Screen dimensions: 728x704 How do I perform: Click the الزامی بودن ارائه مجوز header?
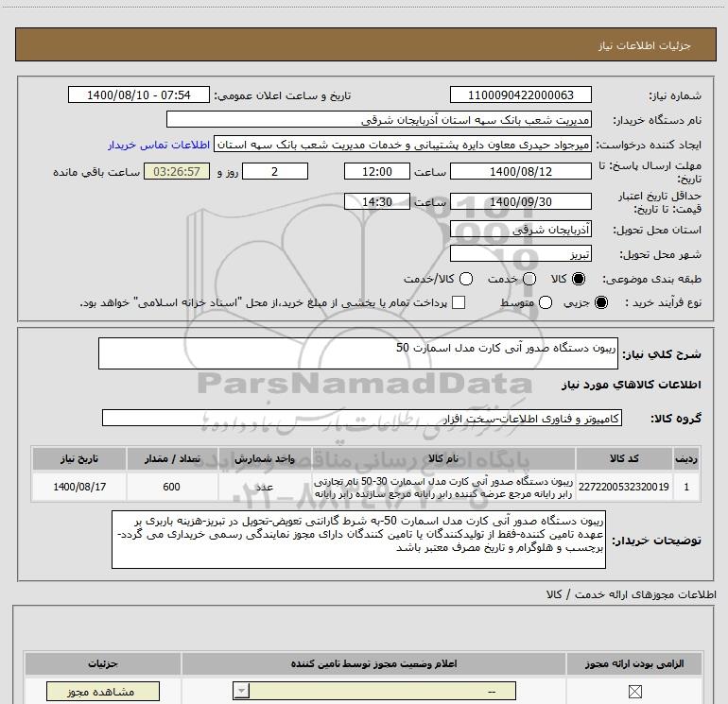tap(634, 663)
